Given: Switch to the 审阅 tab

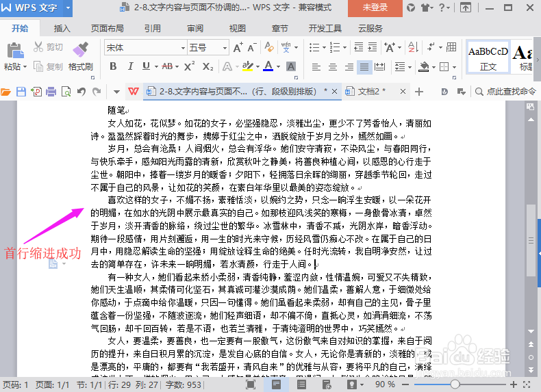Looking at the screenshot, I should 195,28.
